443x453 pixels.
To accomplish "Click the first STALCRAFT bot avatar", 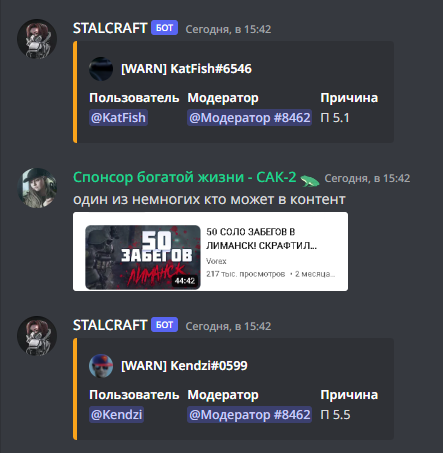I will [37, 39].
